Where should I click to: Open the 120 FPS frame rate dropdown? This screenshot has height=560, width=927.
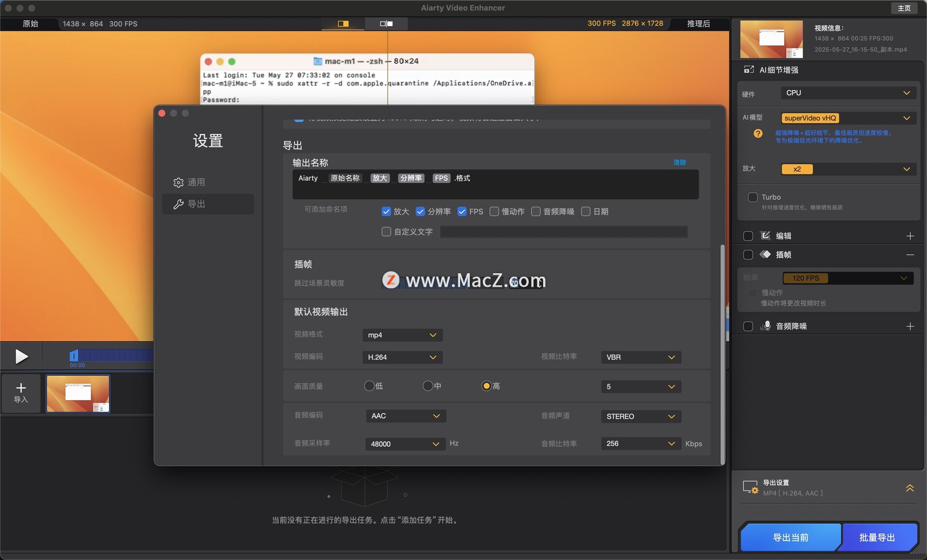847,278
